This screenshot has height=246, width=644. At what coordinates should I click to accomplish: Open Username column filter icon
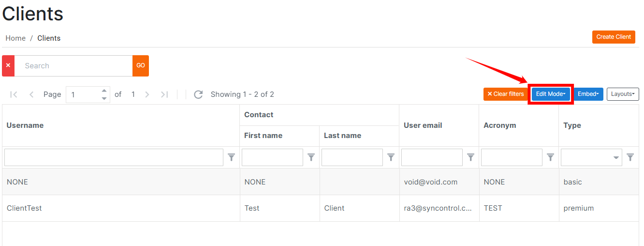[x=232, y=157]
